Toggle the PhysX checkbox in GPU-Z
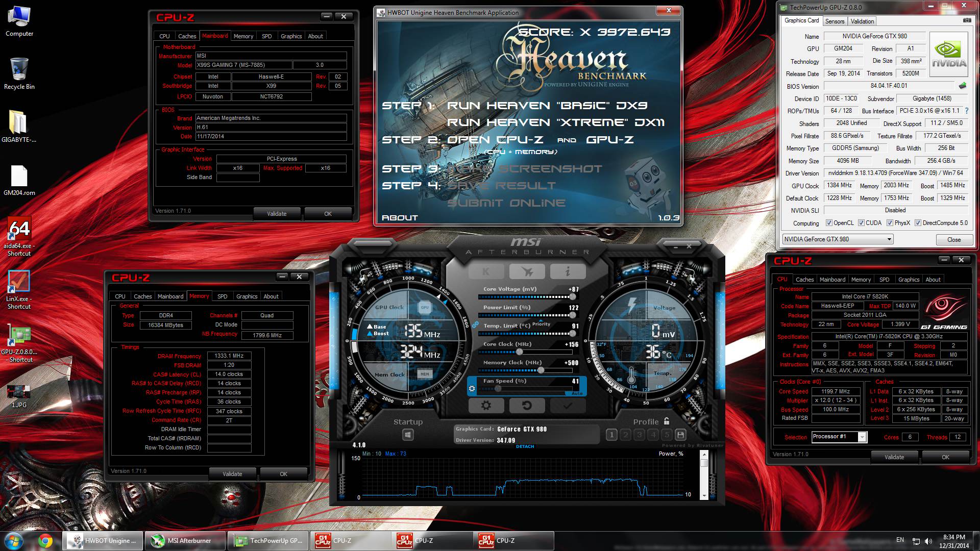The image size is (980, 551). tap(890, 223)
